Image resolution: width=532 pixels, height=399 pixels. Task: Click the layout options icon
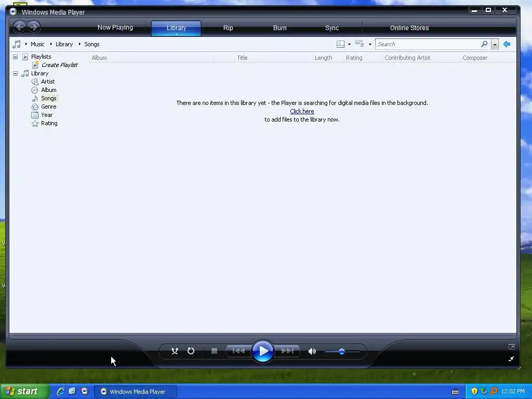[340, 44]
